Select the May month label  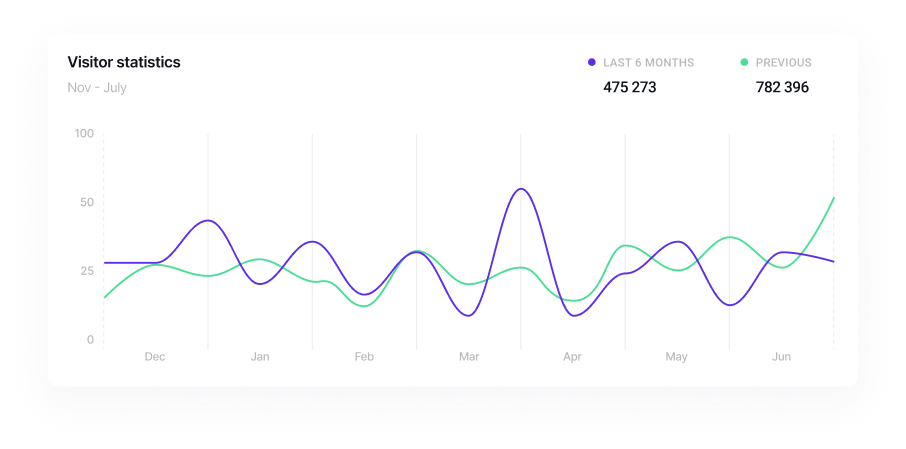[677, 357]
